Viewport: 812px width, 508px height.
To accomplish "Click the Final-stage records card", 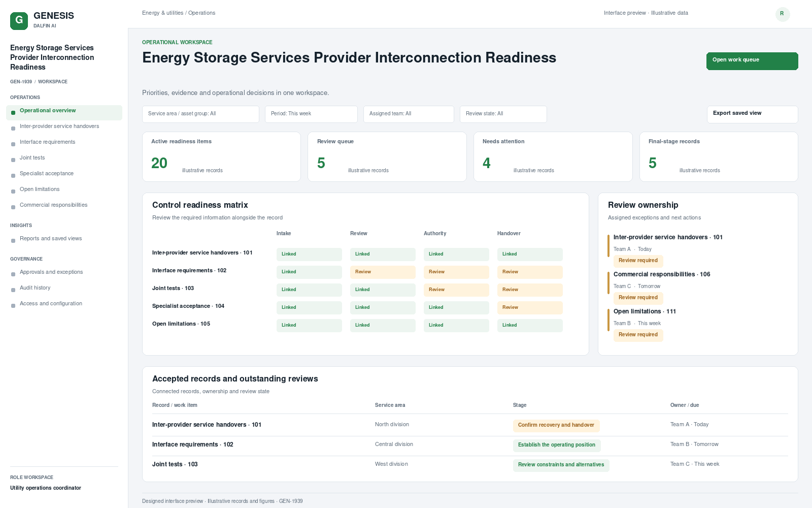I will tap(719, 156).
